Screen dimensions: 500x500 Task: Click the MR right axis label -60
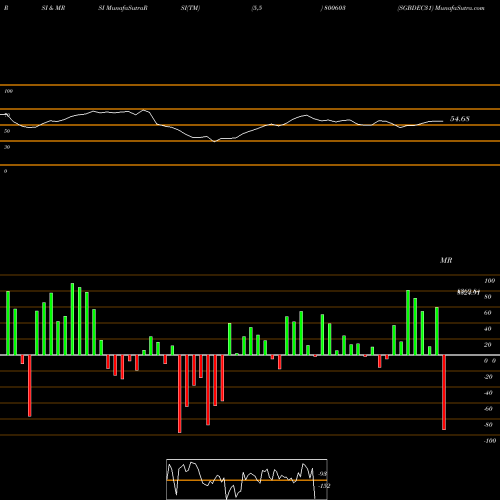click(488, 409)
